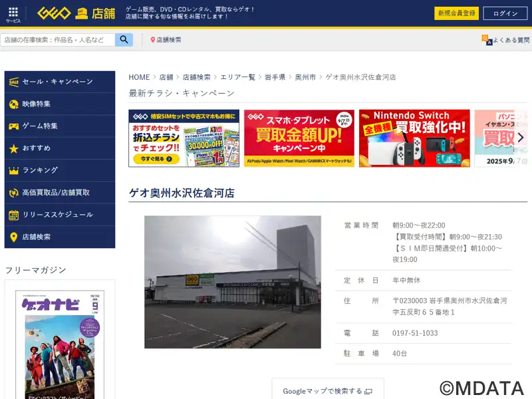
Task: Click the opening hours 朝9:00～夜22:00 text
Action: pyautogui.click(x=419, y=225)
